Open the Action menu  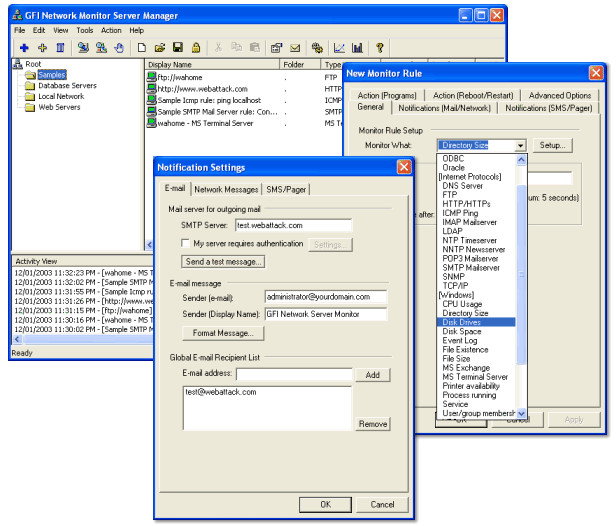[x=111, y=30]
